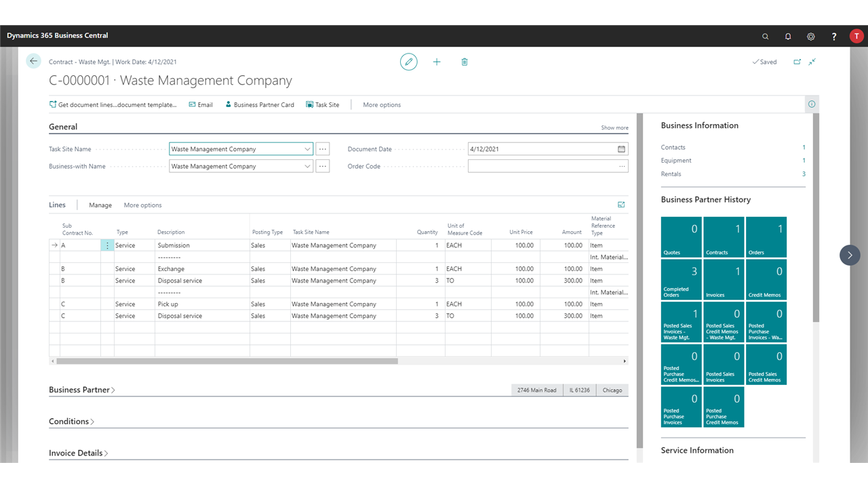Select the Submission description cell
Image resolution: width=868 pixels, height=488 pixels.
pos(202,245)
